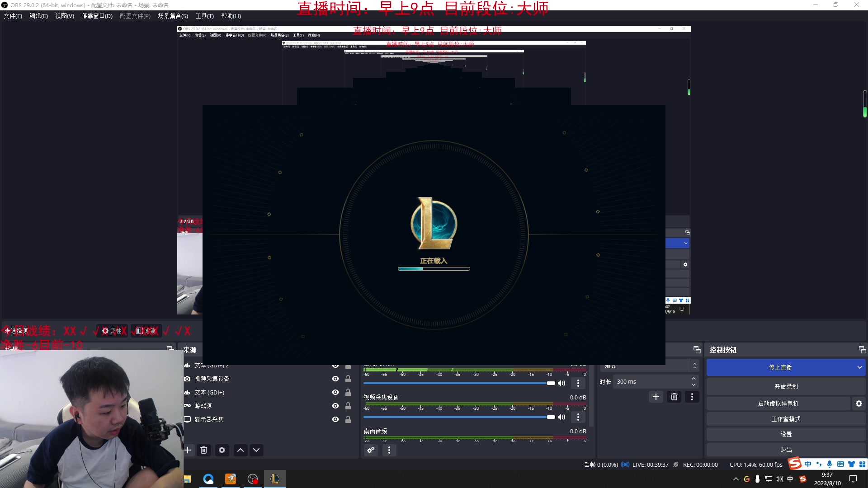The width and height of the screenshot is (868, 488).
Task: Mute the 视频采集设备 audio channel
Action: (561, 417)
